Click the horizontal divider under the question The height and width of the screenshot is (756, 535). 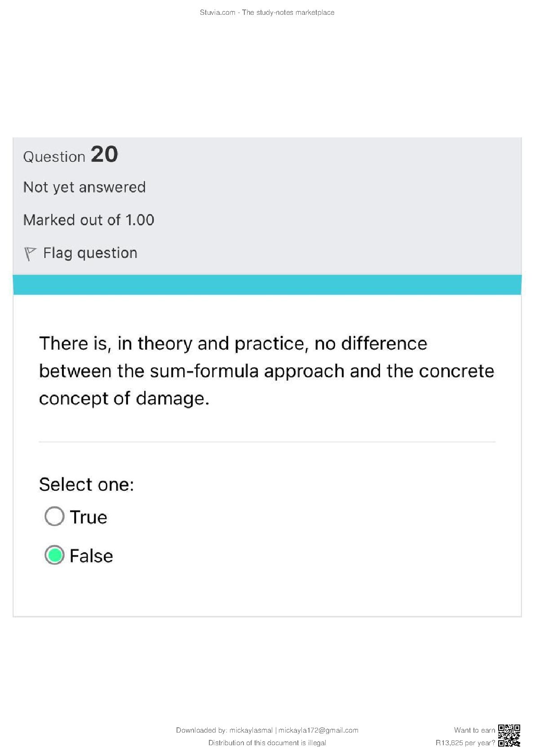(x=267, y=442)
